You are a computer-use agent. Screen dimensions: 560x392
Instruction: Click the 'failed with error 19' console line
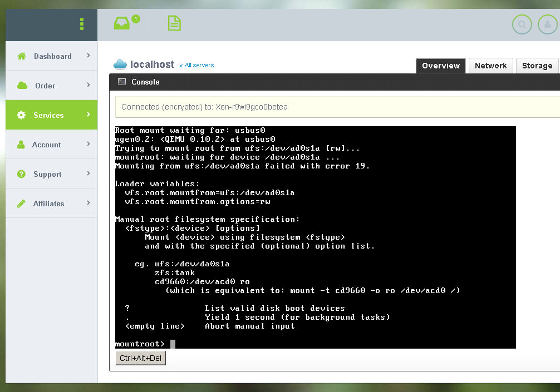tap(242, 166)
